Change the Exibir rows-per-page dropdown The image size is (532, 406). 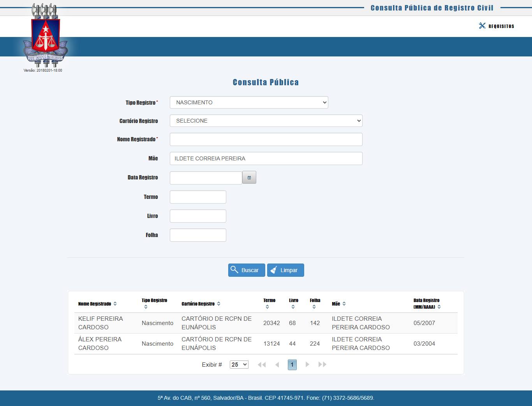239,365
